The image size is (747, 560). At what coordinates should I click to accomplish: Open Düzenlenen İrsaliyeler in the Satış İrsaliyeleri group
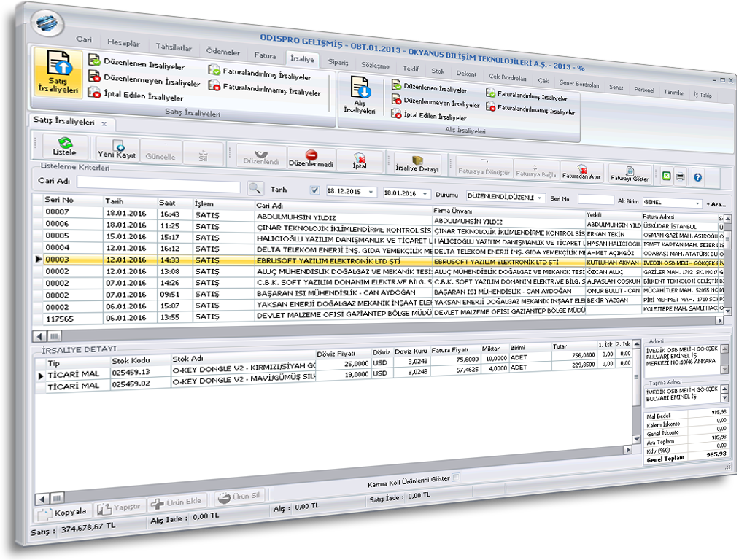tap(136, 63)
